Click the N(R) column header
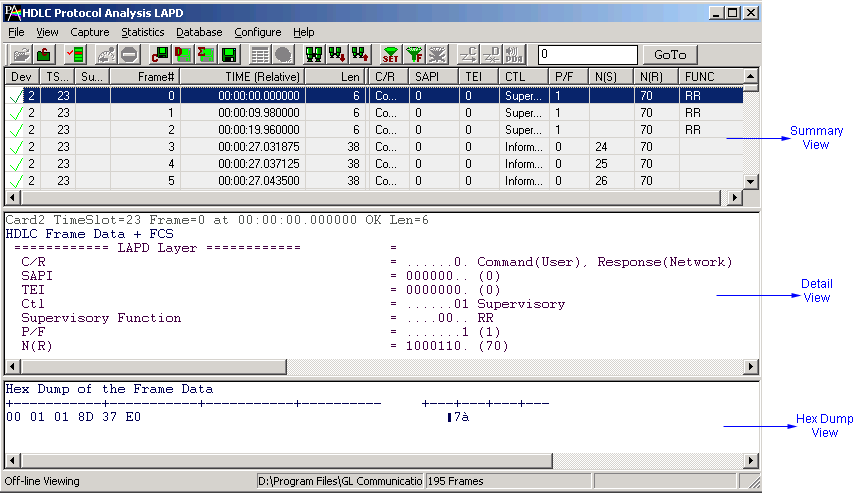This screenshot has height=493, width=862. 656,76
